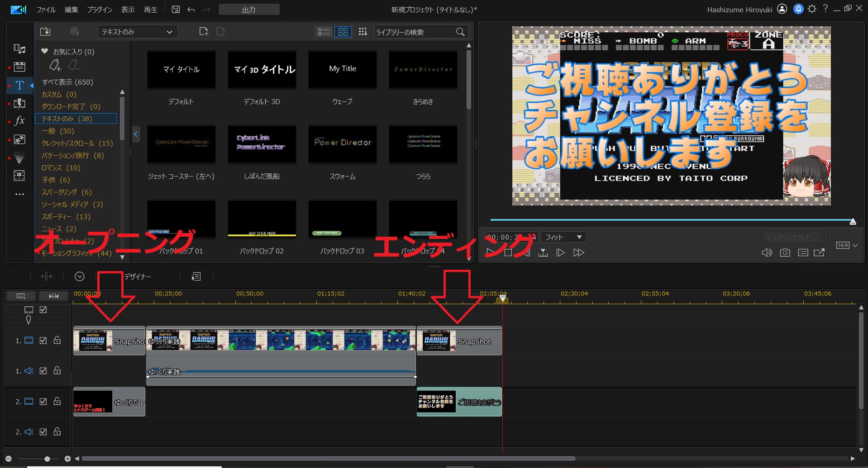Select the テキストのみ (38) category
This screenshot has height=468, width=868.
click(x=76, y=119)
